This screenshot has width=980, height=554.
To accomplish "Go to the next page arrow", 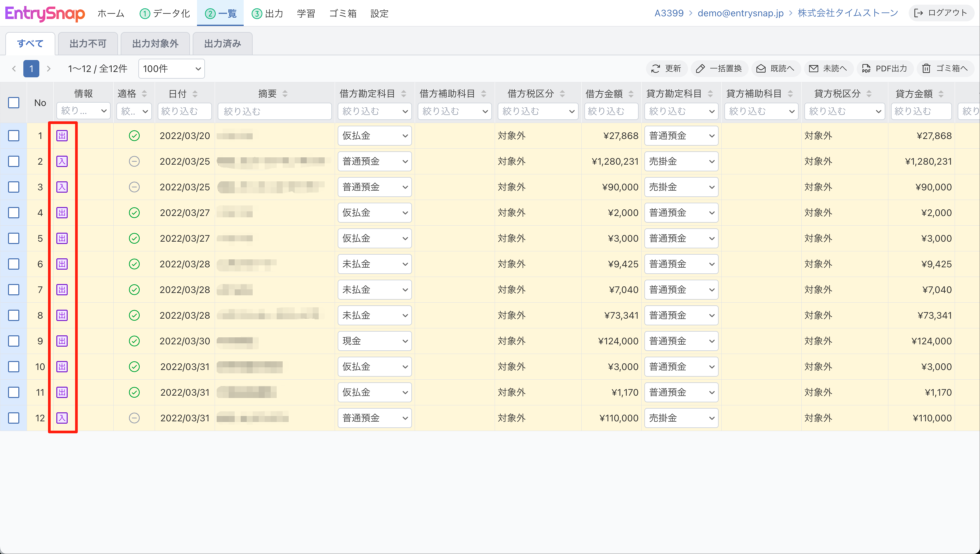I will click(x=48, y=69).
